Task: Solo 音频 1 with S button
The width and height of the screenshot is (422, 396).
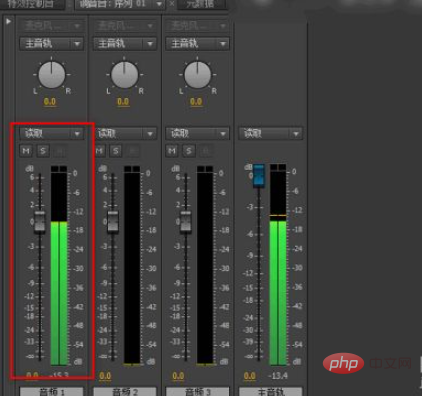Action: tap(43, 151)
